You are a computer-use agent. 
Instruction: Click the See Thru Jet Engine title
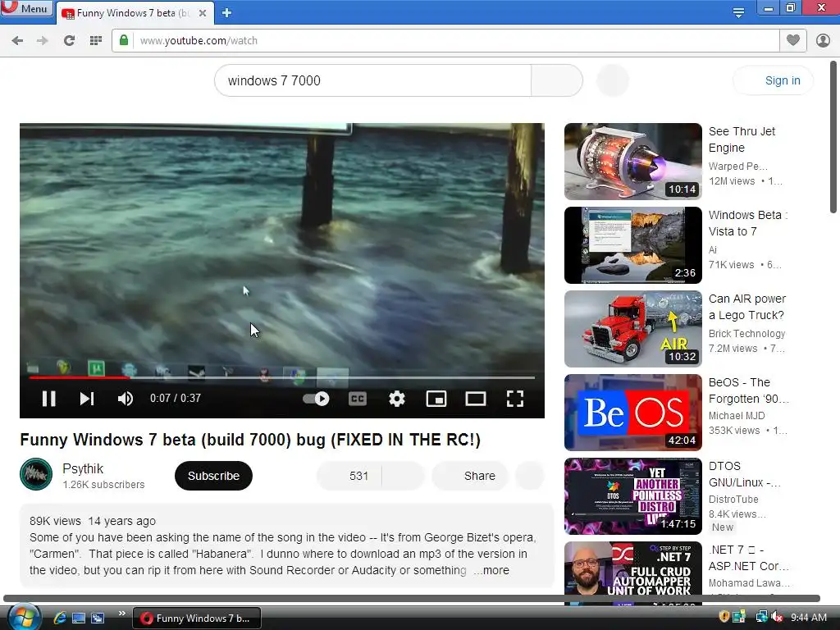tap(742, 139)
